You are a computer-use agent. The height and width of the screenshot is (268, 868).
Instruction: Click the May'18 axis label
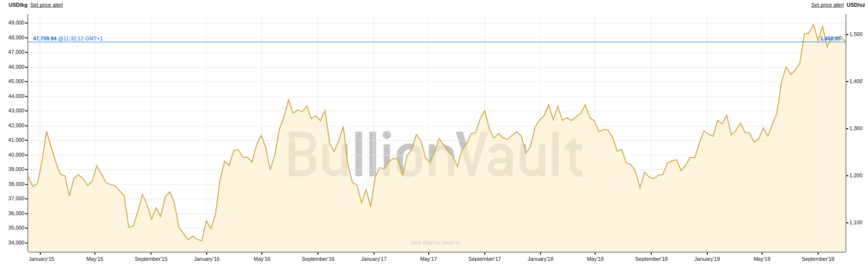click(x=595, y=259)
